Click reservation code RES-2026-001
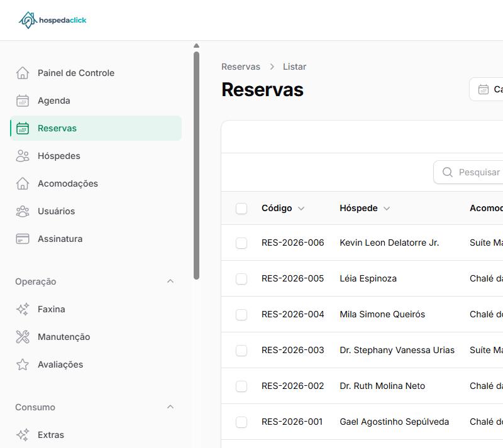This screenshot has height=448, width=503. pyautogui.click(x=292, y=422)
